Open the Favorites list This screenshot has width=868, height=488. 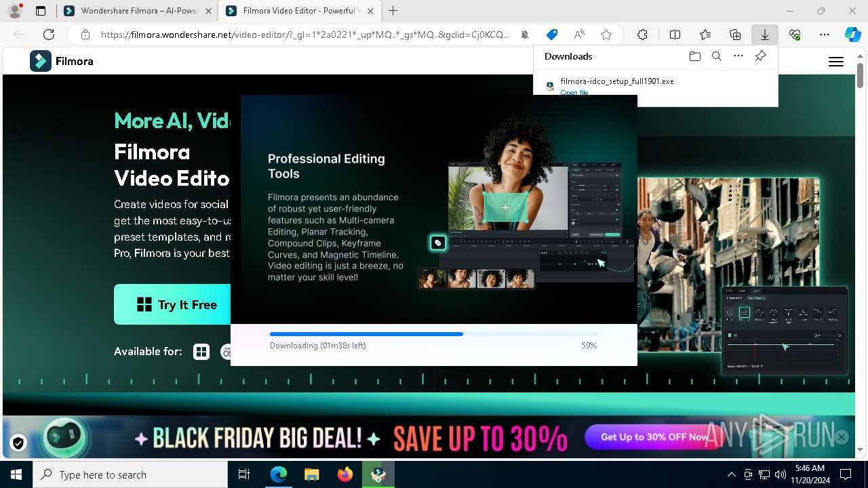click(705, 35)
